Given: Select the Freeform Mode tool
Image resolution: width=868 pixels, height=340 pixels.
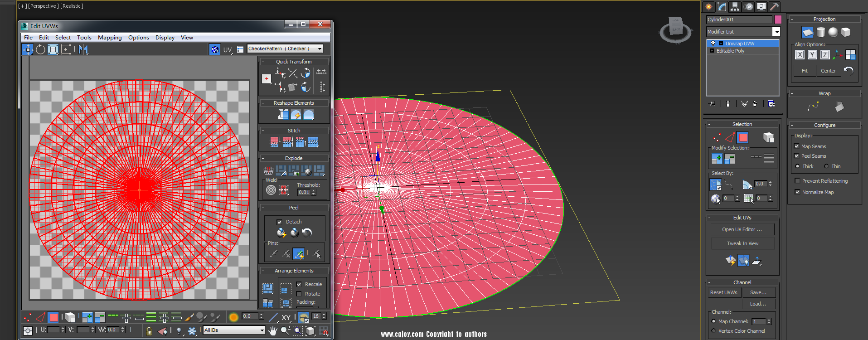Looking at the screenshot, I should [66, 49].
